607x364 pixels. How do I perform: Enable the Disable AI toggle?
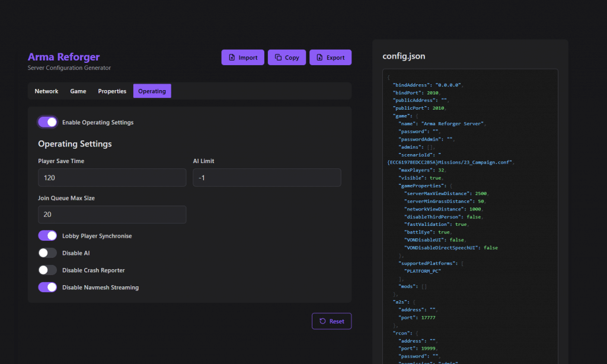coord(47,253)
